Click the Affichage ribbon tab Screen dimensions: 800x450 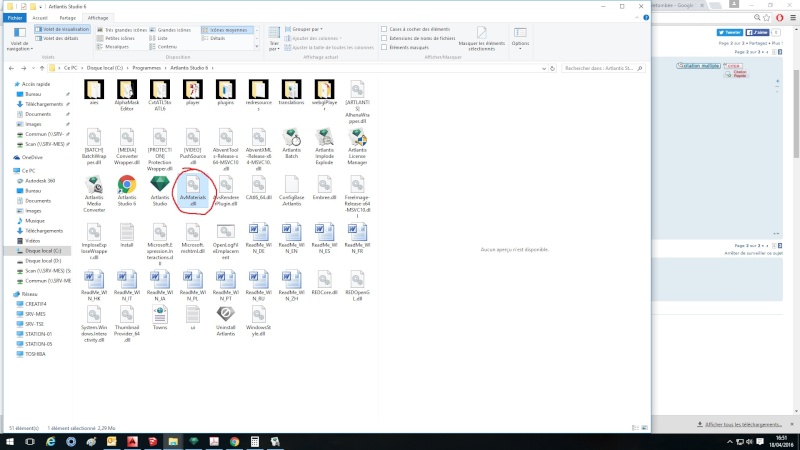(97, 18)
